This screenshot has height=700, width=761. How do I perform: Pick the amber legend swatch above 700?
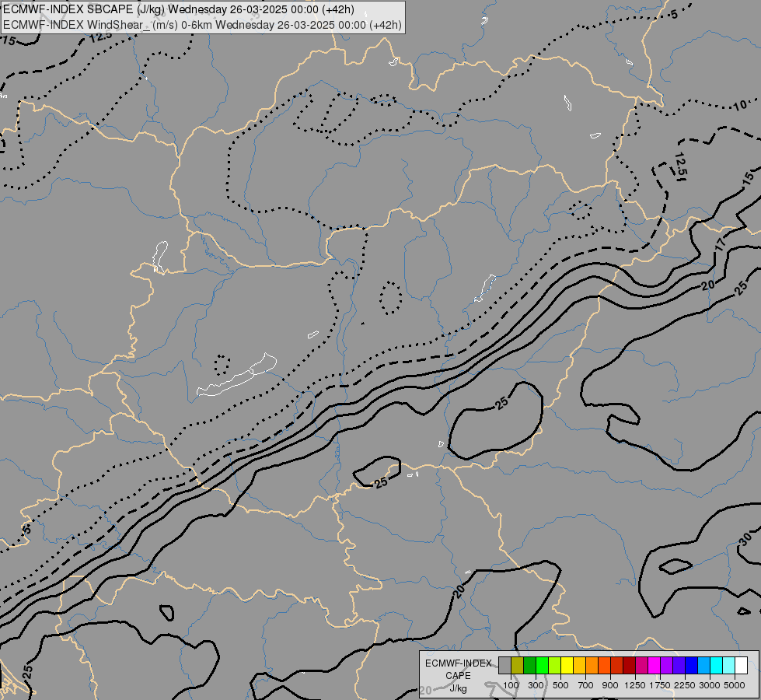click(579, 665)
